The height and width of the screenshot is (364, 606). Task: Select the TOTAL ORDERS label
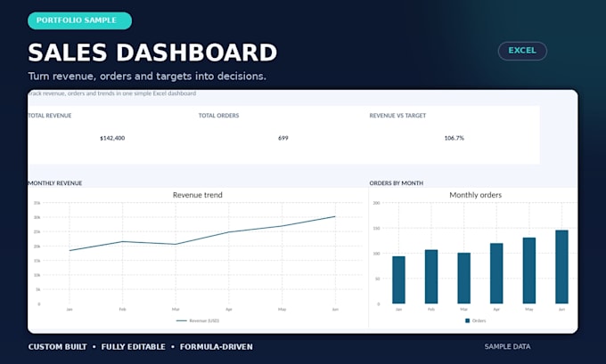218,116
